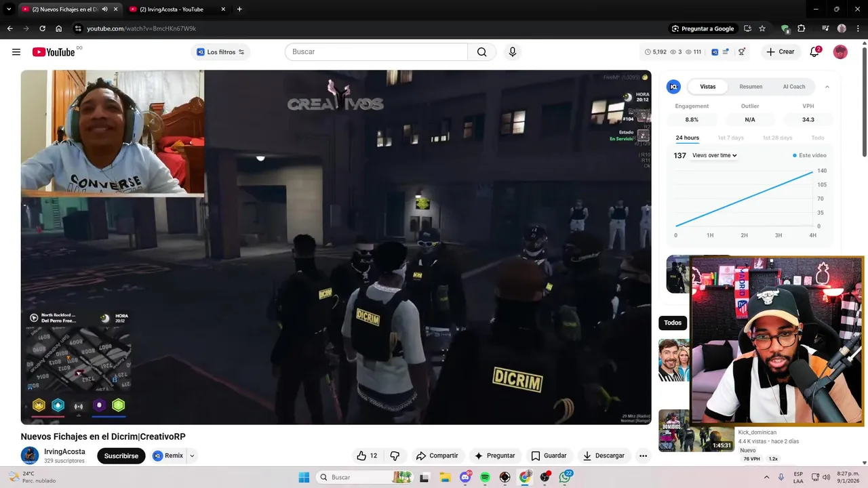Bookmark this page with star
This screenshot has width=868, height=488.
[x=762, y=28]
